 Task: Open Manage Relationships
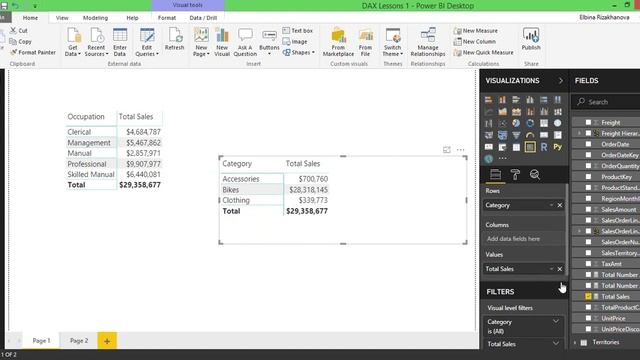tap(428, 42)
